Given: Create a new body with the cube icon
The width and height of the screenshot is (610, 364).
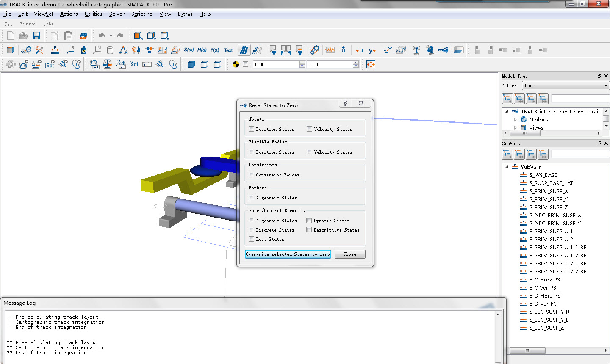Looking at the screenshot, I should click(11, 50).
